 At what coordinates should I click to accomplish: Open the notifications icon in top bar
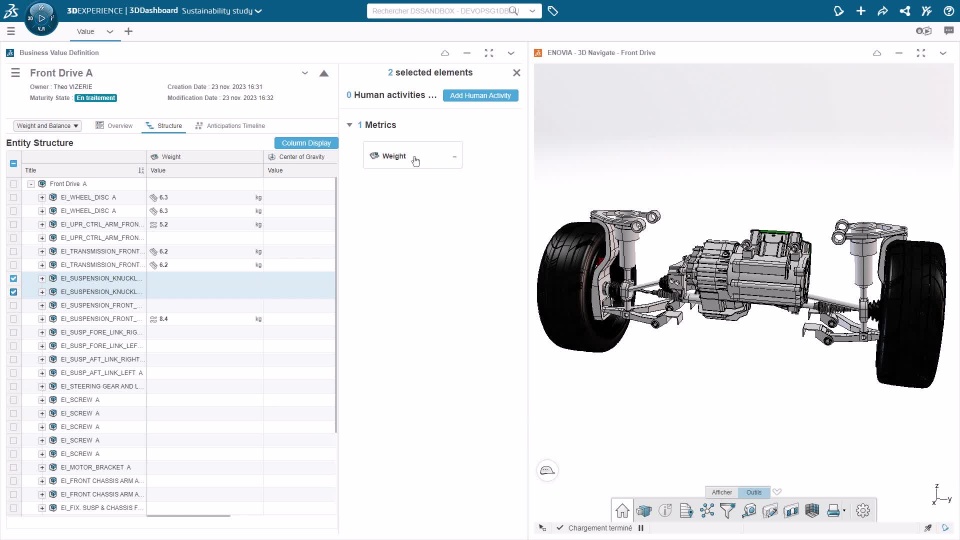click(x=839, y=11)
